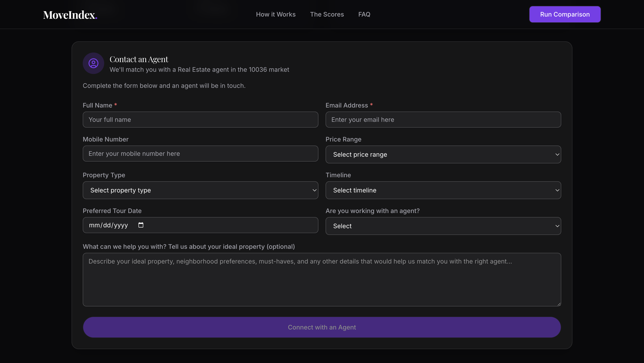
Task: Click the agent profile avatar icon
Action: (x=93, y=63)
